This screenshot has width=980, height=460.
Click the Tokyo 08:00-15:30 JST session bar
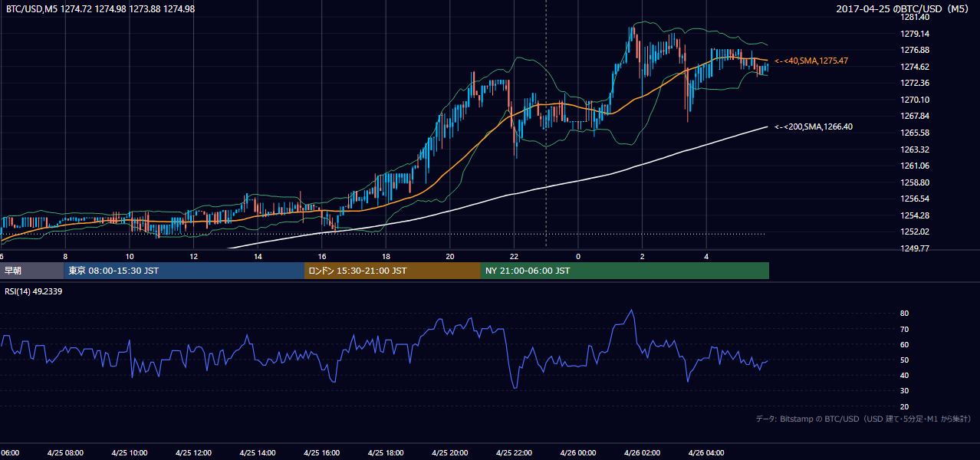tap(184, 271)
